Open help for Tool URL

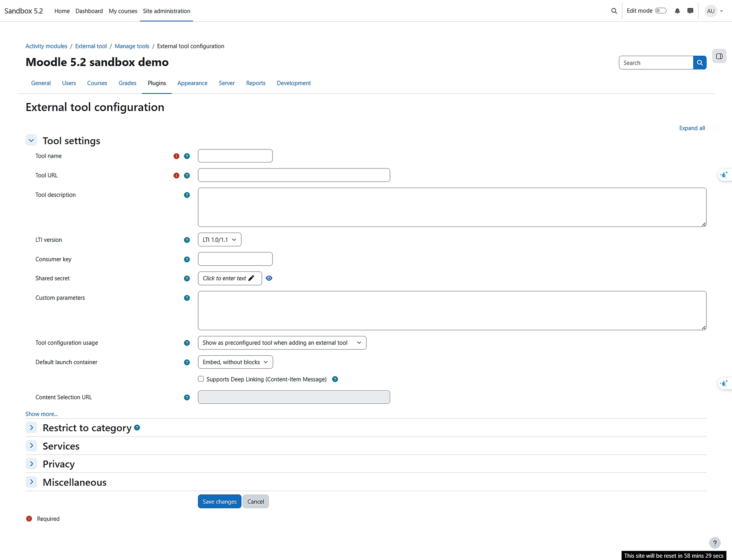coord(187,175)
